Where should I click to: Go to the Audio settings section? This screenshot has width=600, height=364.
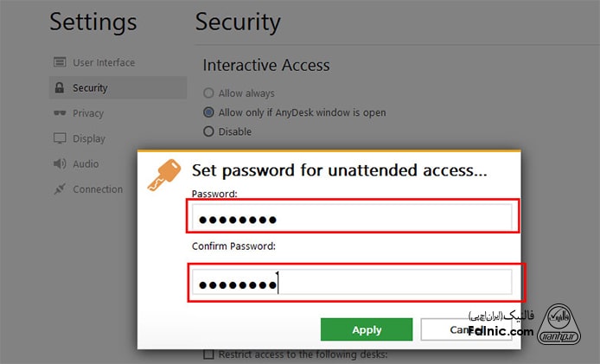point(86,163)
